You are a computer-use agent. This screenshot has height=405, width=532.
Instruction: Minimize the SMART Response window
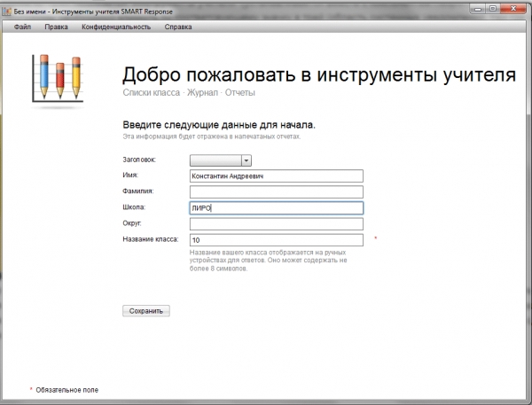[478, 9]
